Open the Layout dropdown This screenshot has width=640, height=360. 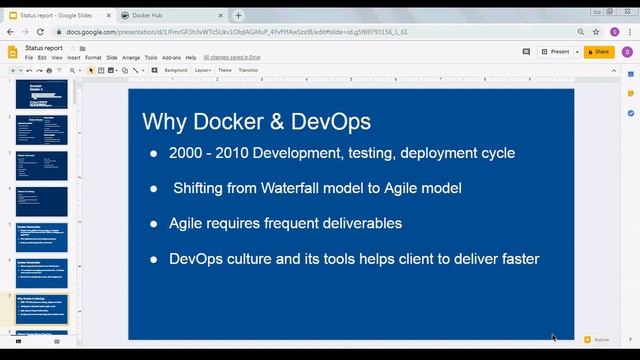click(x=203, y=71)
